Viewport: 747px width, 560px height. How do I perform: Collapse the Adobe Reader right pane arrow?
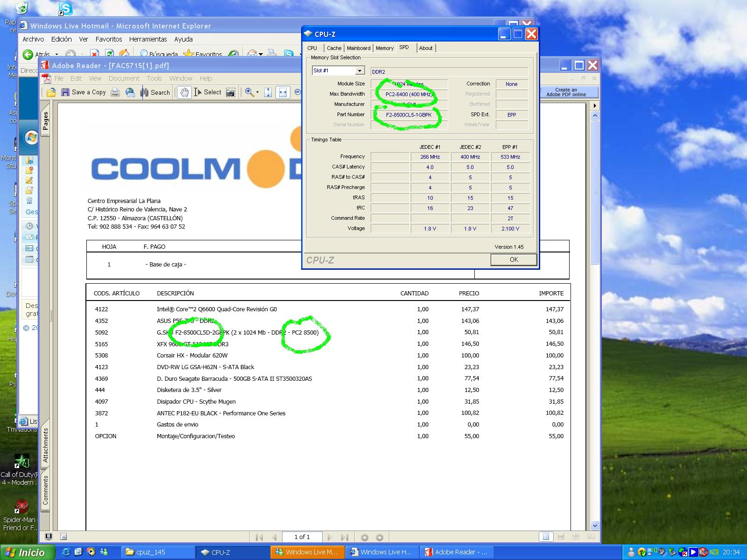[x=595, y=105]
